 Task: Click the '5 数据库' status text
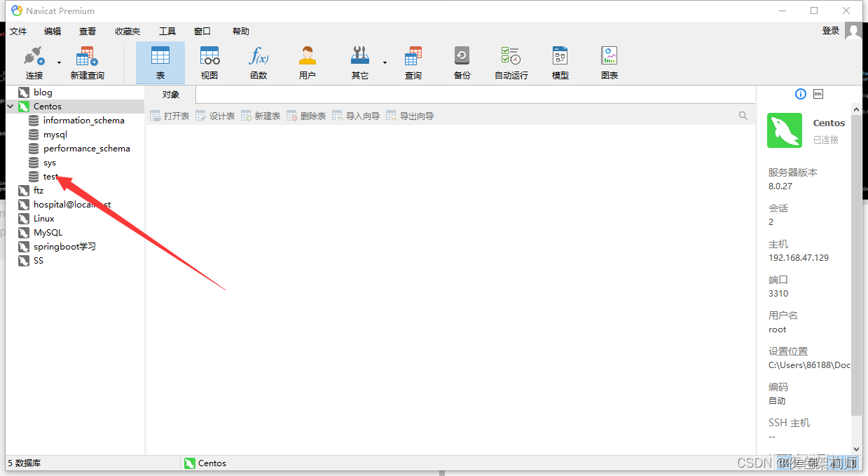(25, 463)
